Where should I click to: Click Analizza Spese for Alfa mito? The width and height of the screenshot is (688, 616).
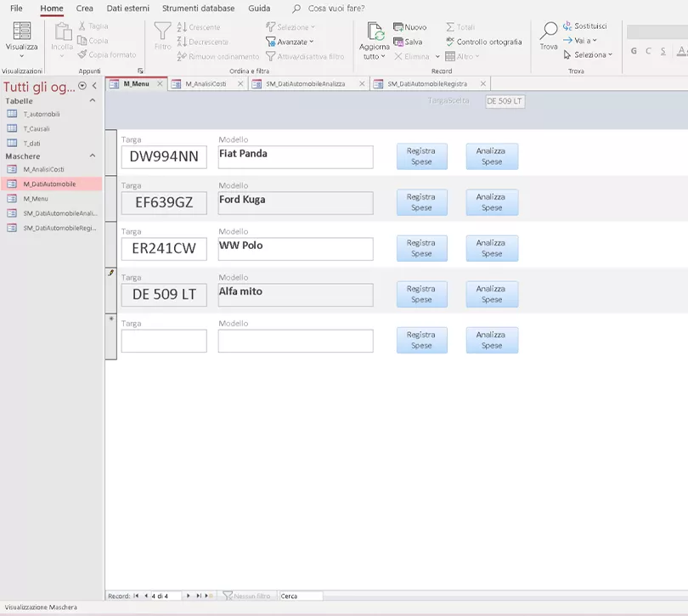tap(492, 294)
